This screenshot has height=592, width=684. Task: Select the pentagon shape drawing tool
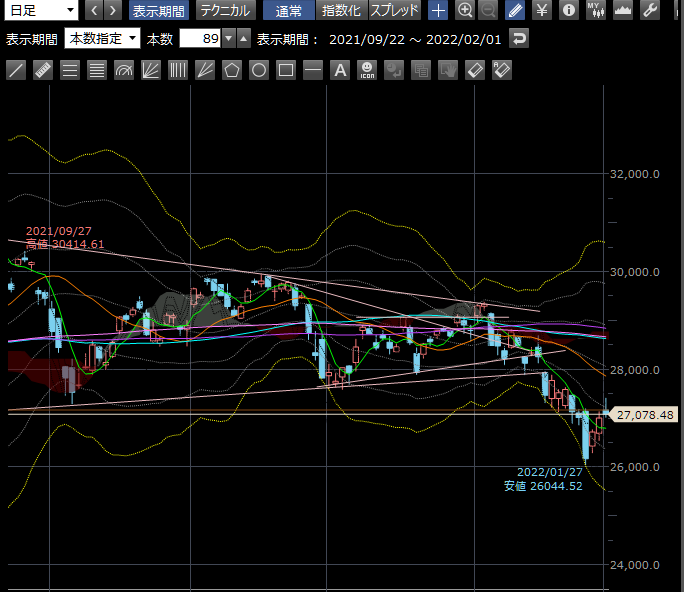point(232,70)
